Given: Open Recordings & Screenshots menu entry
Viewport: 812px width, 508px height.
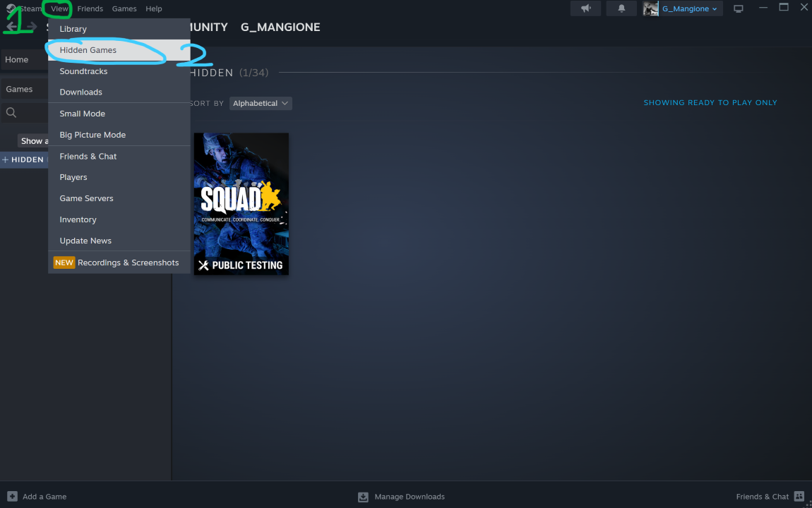Looking at the screenshot, I should (119, 262).
